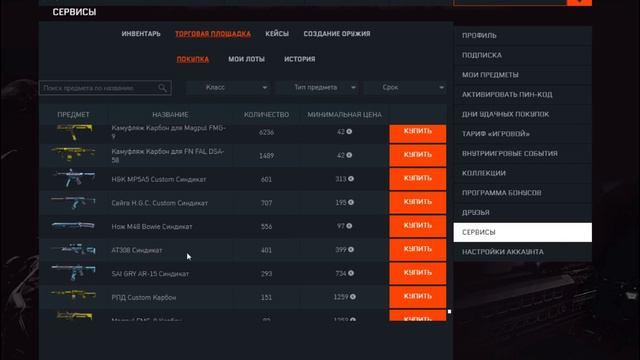
Task: Click currency icon next to price 1259
Action: tap(353, 297)
